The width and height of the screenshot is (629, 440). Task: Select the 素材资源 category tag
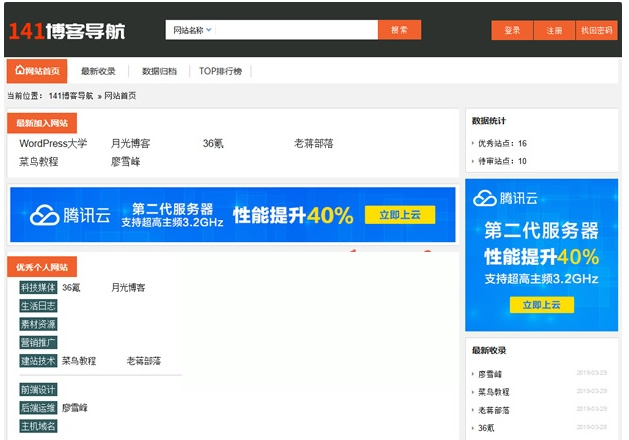39,324
